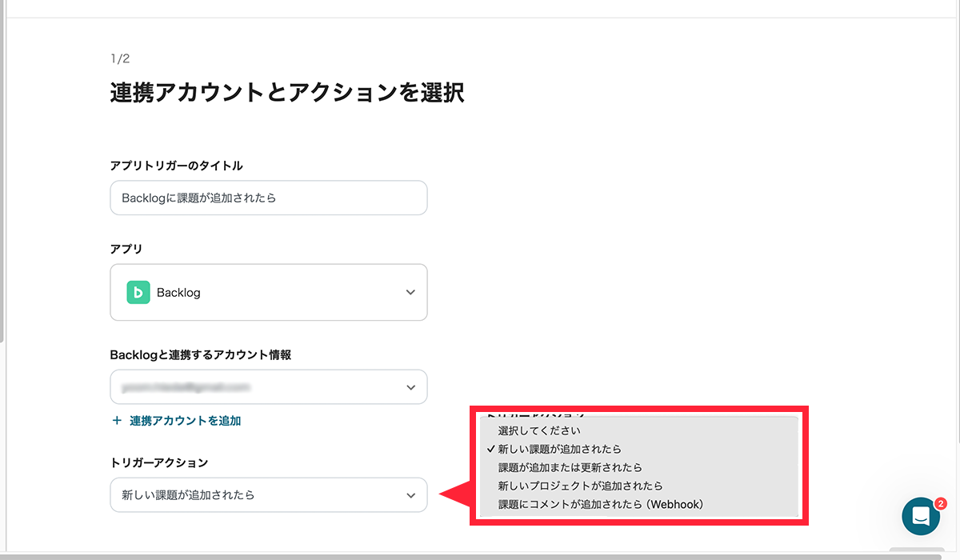Click the checkmark next to 新しい課題が追加されたら

(x=490, y=450)
